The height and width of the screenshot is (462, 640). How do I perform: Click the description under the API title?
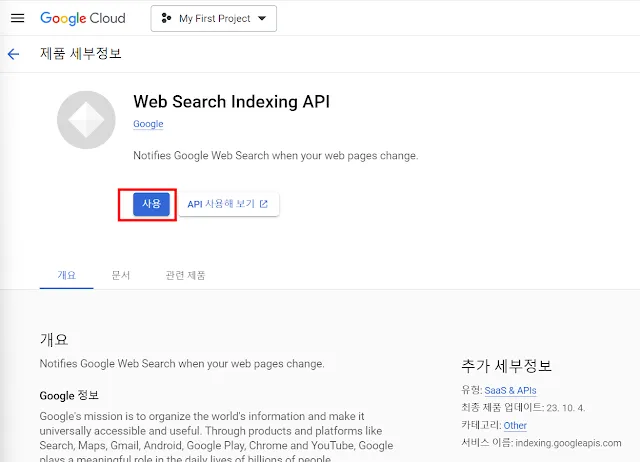click(x=276, y=155)
